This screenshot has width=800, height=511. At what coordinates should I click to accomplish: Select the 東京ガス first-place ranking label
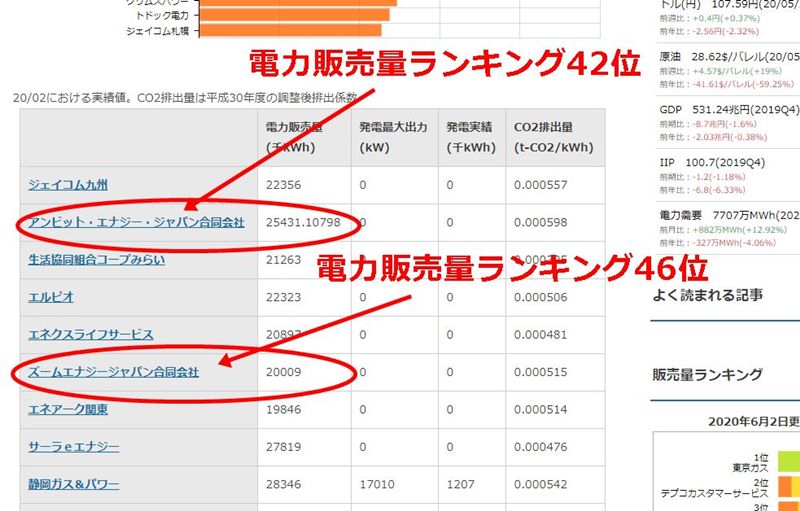[750, 467]
